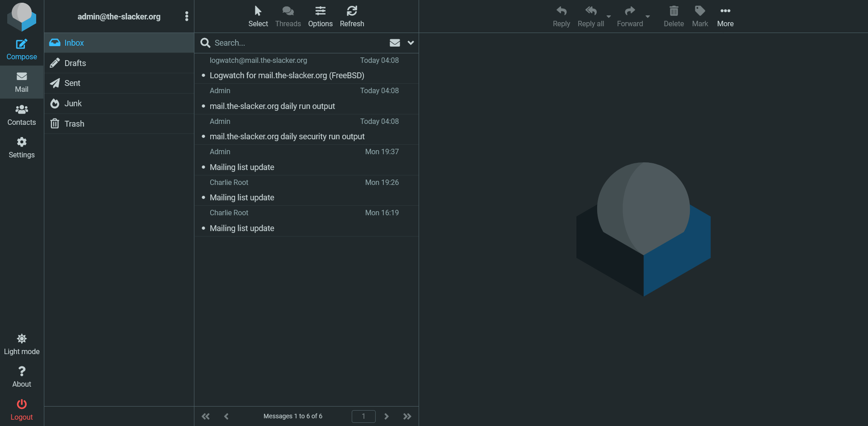The width and height of the screenshot is (868, 426).
Task: Click the Logout button
Action: [21, 409]
